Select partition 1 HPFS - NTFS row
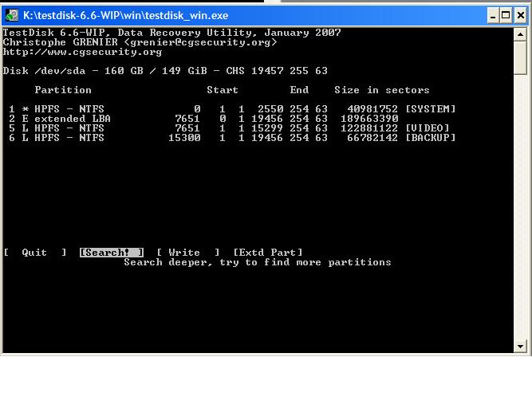Screen dimensions: 532x408 pyautogui.click(x=232, y=109)
